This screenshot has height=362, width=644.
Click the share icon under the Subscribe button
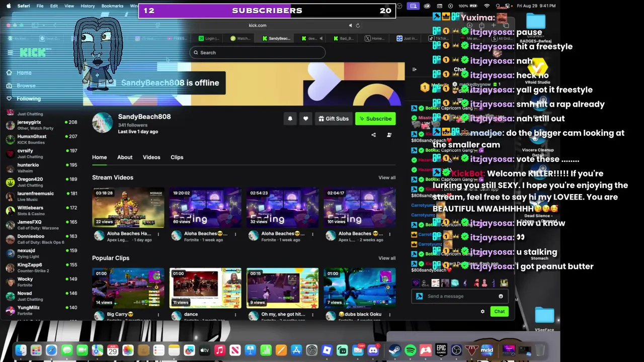pyautogui.click(x=373, y=135)
